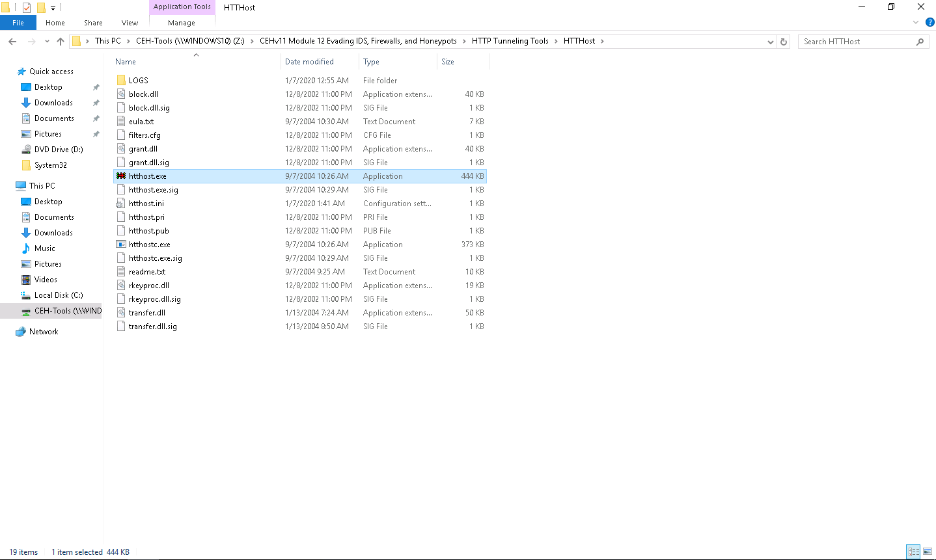
Task: Open the View ribbon tab
Action: [x=130, y=23]
